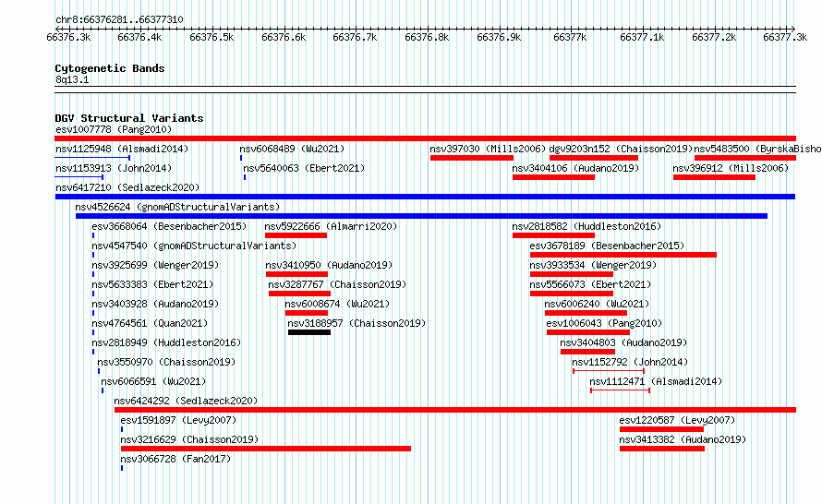Image resolution: width=822 pixels, height=504 pixels.
Task: Select nsv6424292 (Sedlazeck2020) label
Action: pos(186,401)
